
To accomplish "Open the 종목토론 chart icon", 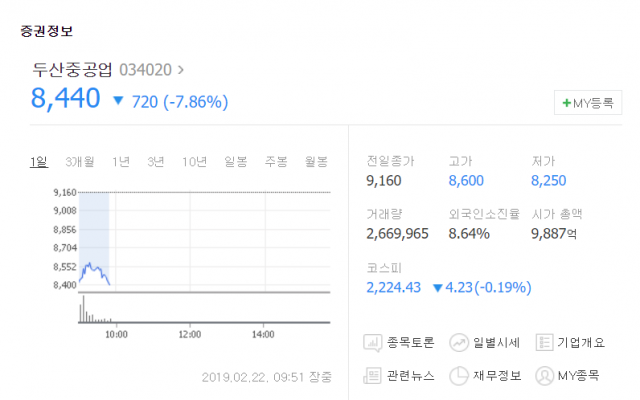I will tap(372, 342).
